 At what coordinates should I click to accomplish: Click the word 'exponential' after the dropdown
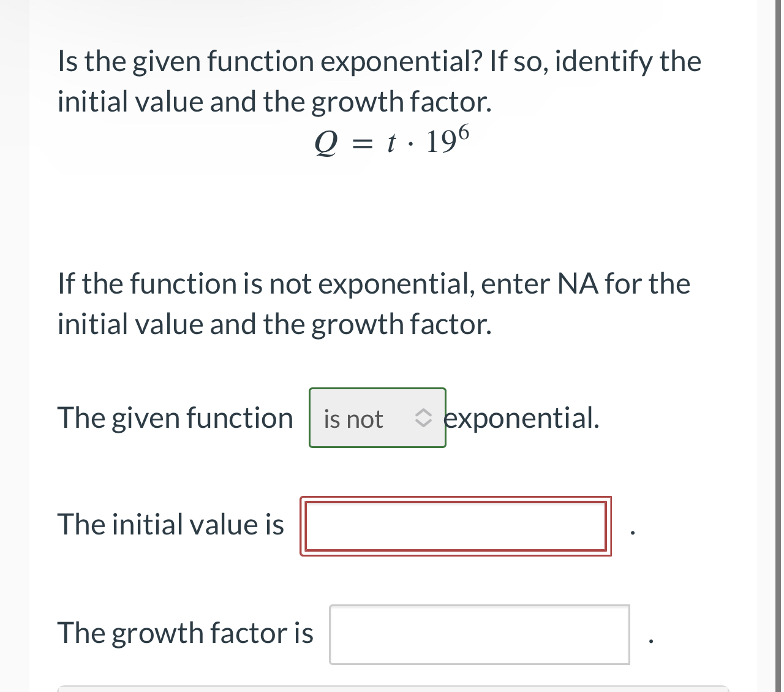(521, 419)
